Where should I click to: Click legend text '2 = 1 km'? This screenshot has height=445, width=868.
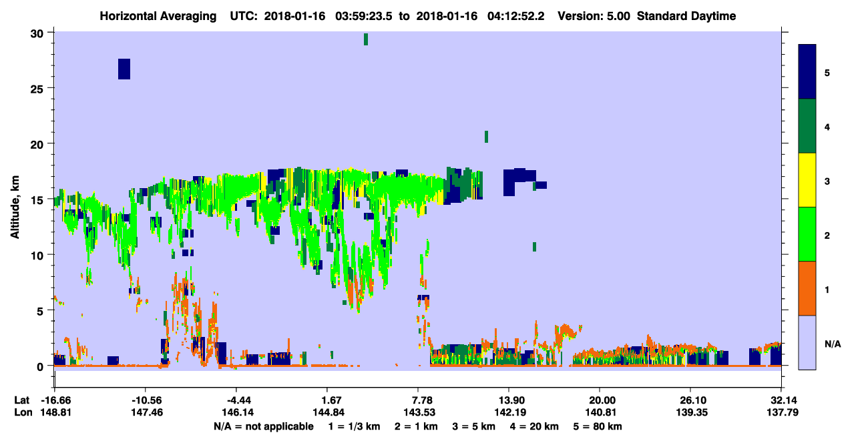(x=417, y=426)
